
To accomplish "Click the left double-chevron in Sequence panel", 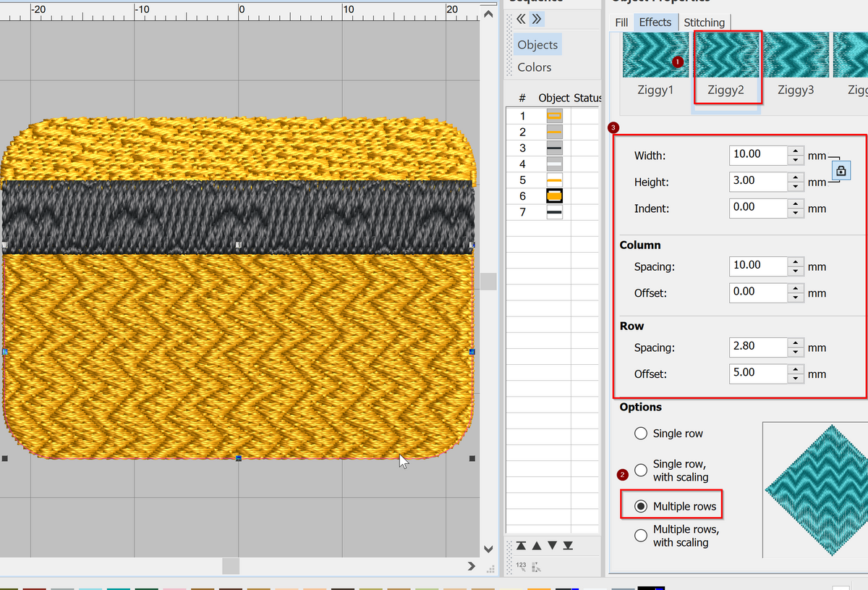I will (x=519, y=19).
